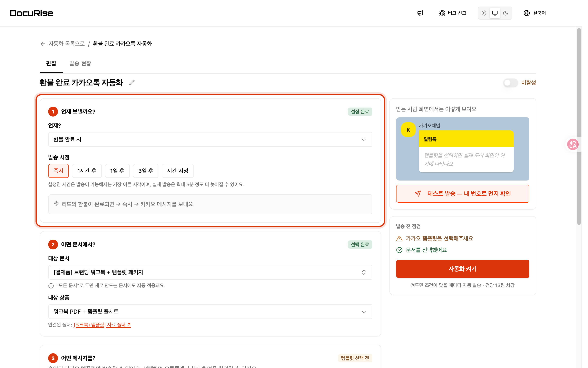Click the 버그 신고 button label

click(457, 13)
